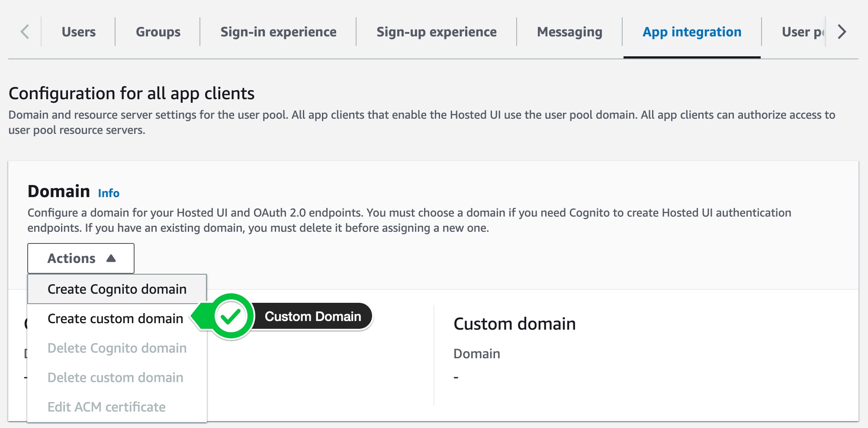Choose Create custom domain from the menu
Viewport: 868px width, 428px height.
[116, 318]
